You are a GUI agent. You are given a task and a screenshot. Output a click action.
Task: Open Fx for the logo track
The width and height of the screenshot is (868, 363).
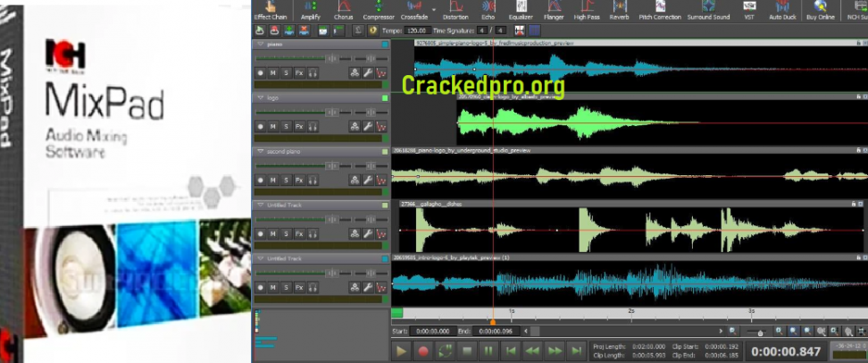(x=299, y=126)
